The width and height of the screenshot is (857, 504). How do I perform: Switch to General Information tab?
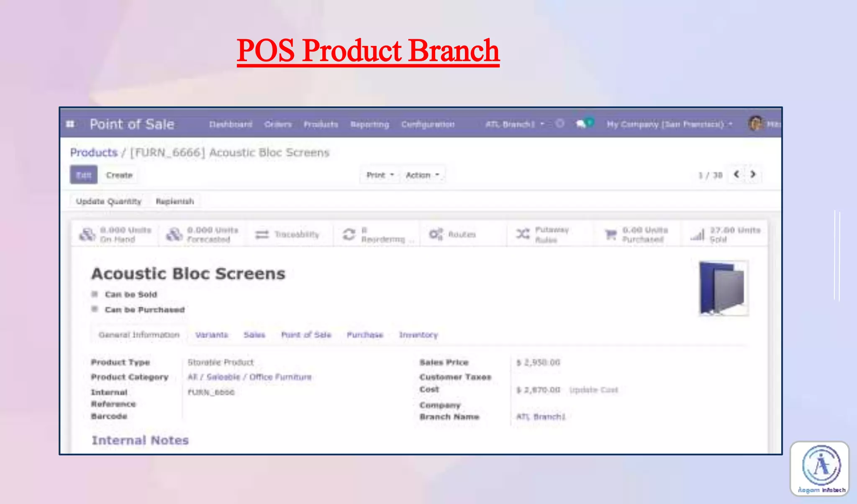pyautogui.click(x=139, y=335)
